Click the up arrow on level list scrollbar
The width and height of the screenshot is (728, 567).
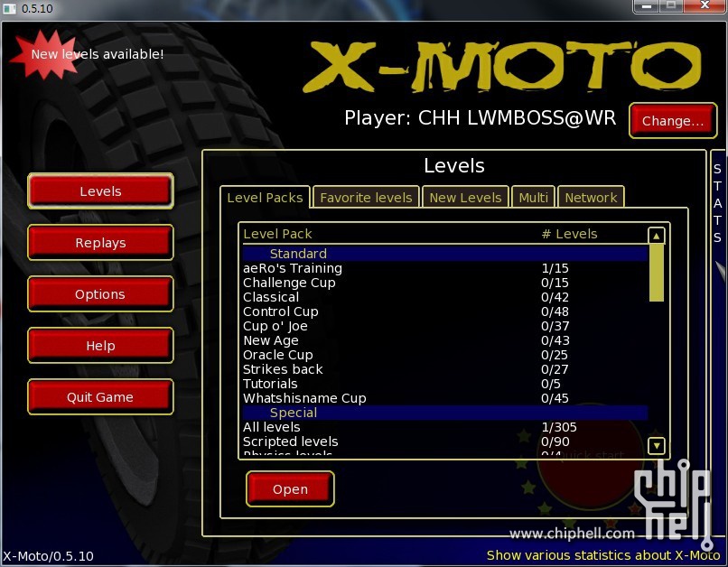[656, 236]
